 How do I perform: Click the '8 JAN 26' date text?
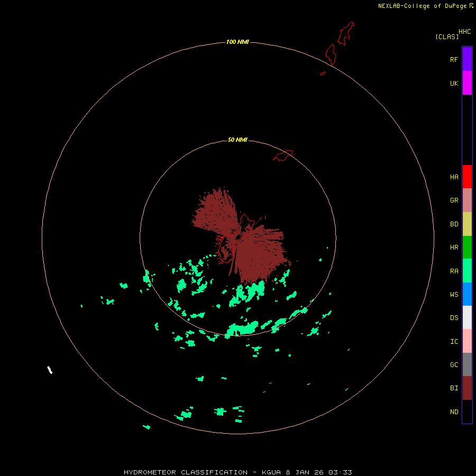click(305, 472)
